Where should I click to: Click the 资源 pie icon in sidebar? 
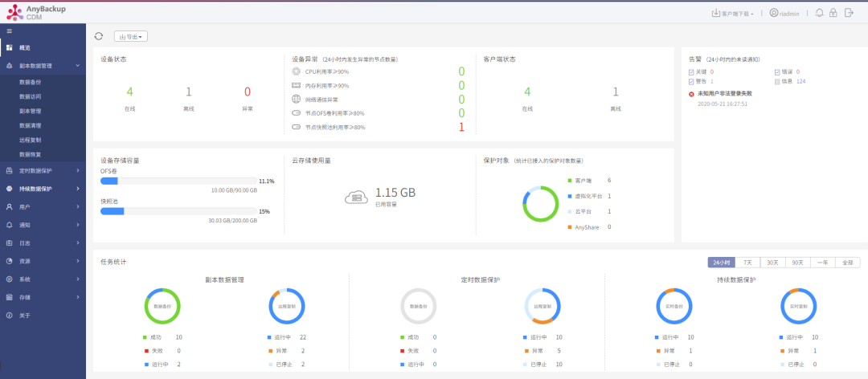10,261
